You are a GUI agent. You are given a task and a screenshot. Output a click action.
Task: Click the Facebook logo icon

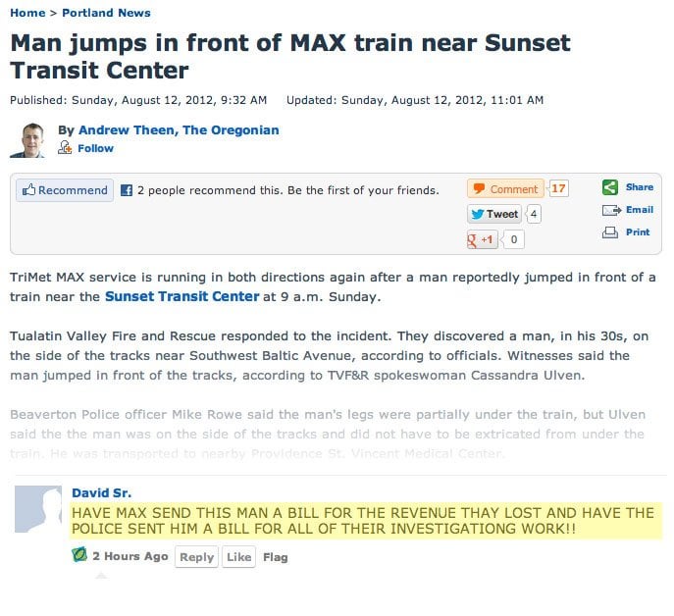127,190
